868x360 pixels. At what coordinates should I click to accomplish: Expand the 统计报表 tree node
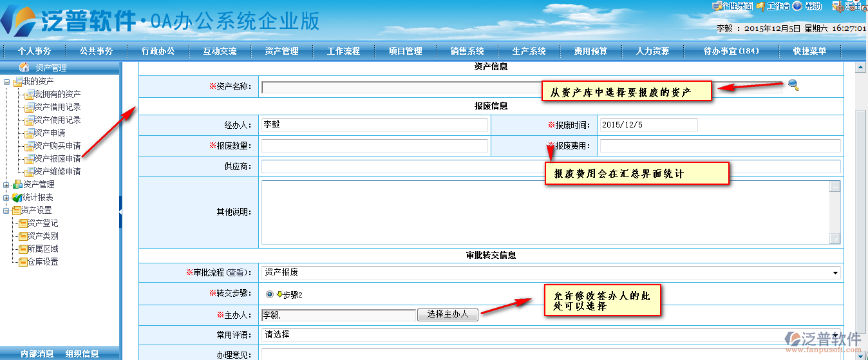point(6,198)
